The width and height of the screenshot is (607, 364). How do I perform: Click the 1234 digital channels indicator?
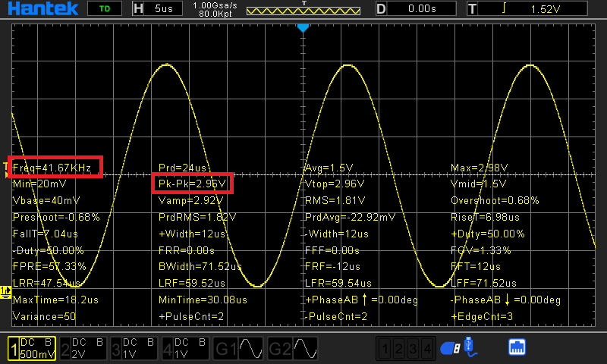click(407, 349)
